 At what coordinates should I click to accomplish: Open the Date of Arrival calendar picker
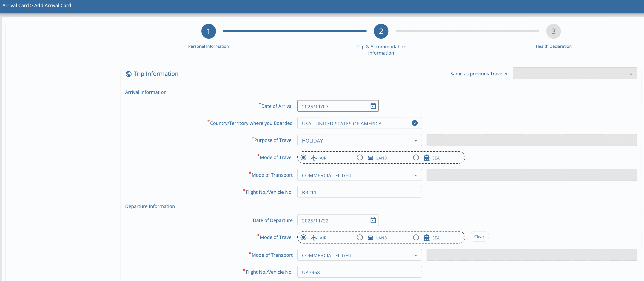[373, 106]
